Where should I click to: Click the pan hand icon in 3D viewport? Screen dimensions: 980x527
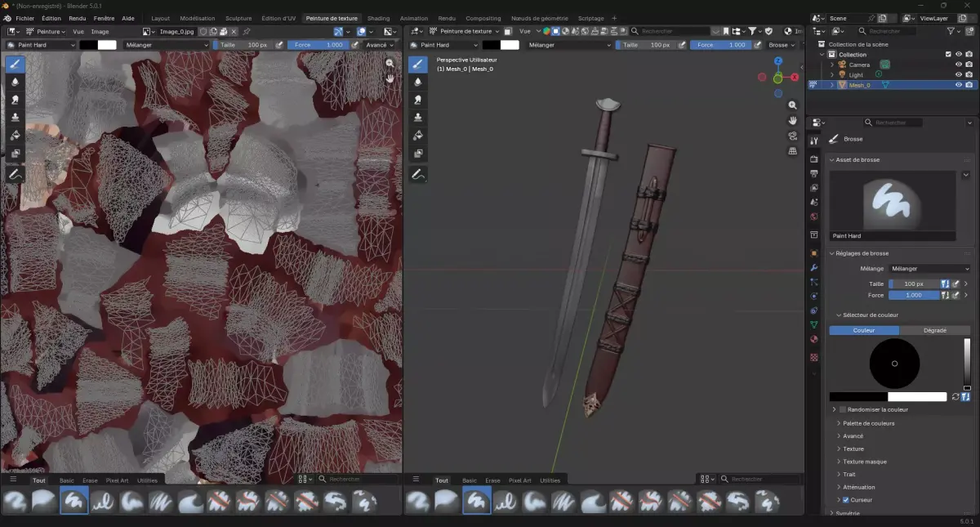pos(792,121)
